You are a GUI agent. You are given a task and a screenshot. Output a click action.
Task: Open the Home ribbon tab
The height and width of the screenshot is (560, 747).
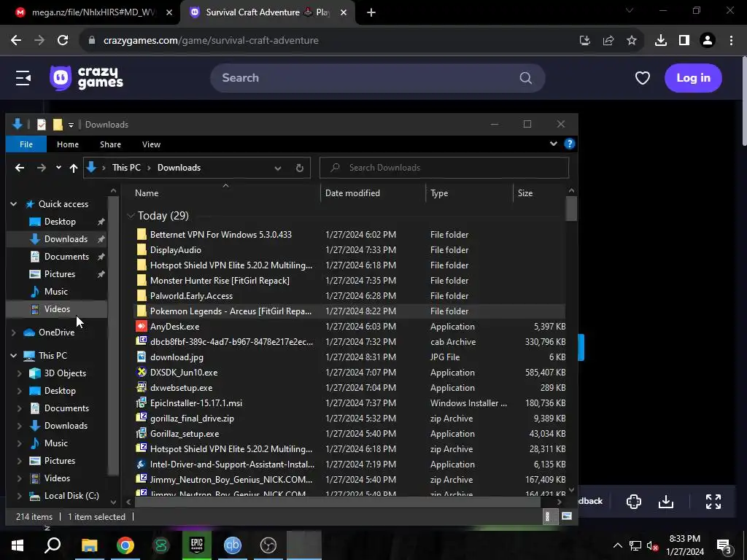pos(68,144)
